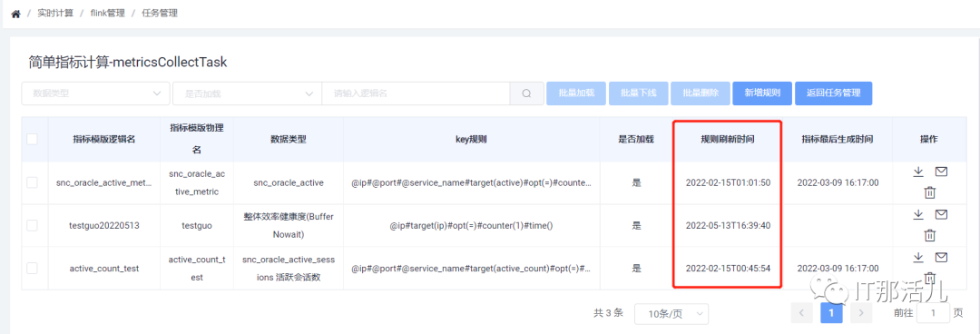Click the 批量加载 button

pos(576,93)
